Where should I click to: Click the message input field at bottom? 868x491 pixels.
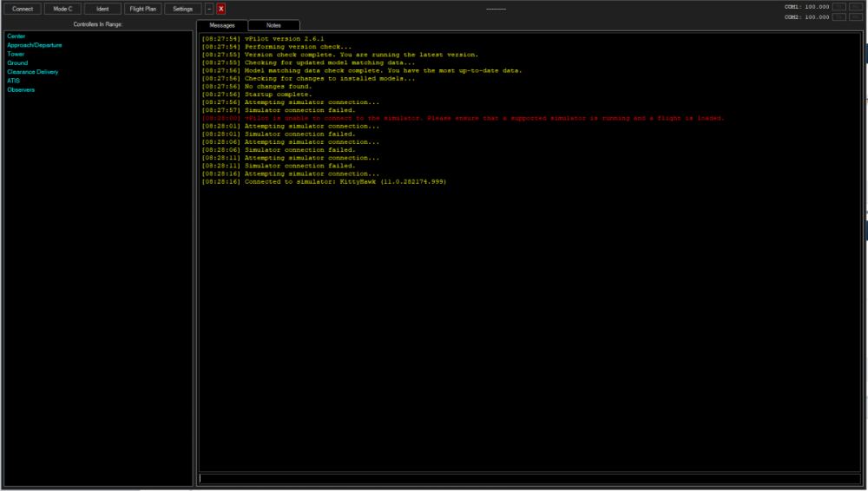tap(529, 478)
